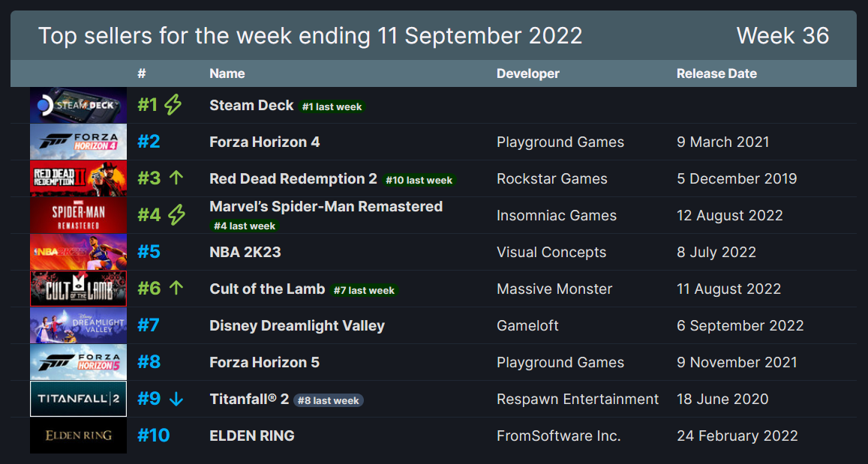Select the Cult of the Lamb thumbnail
The height and width of the screenshot is (464, 868).
[78, 289]
